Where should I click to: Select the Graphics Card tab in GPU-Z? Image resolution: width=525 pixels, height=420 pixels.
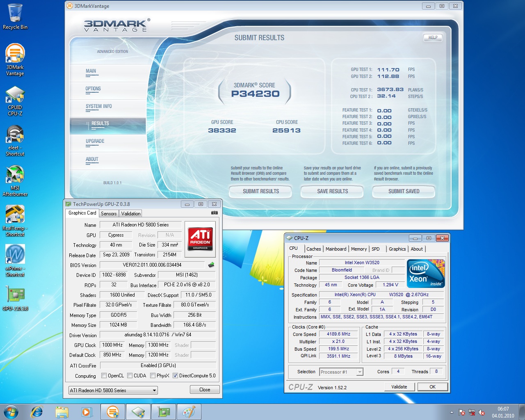(x=82, y=213)
